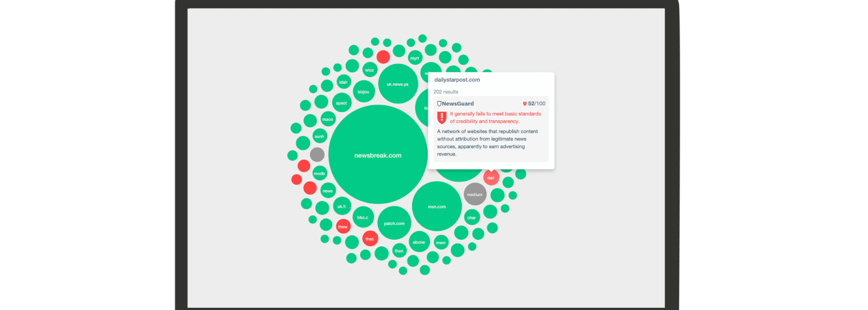This screenshot has width=868, height=310.
Task: Select the unlabeled gray bubble below 'sunh'
Action: pos(317,154)
